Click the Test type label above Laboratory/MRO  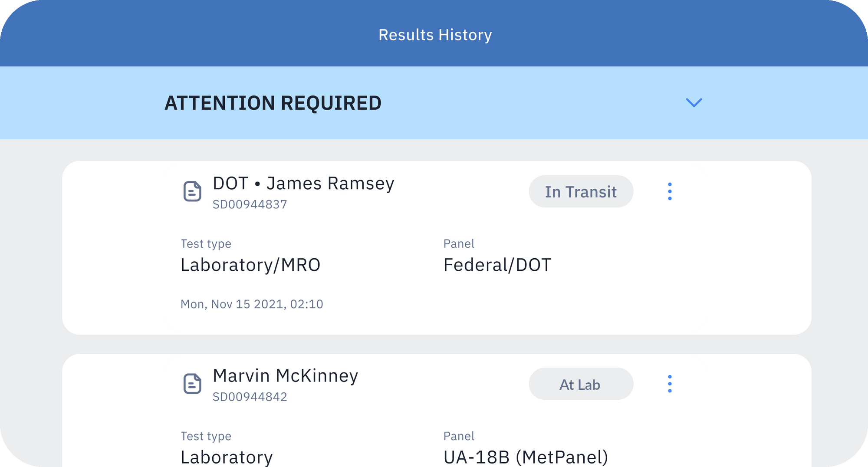pos(206,244)
